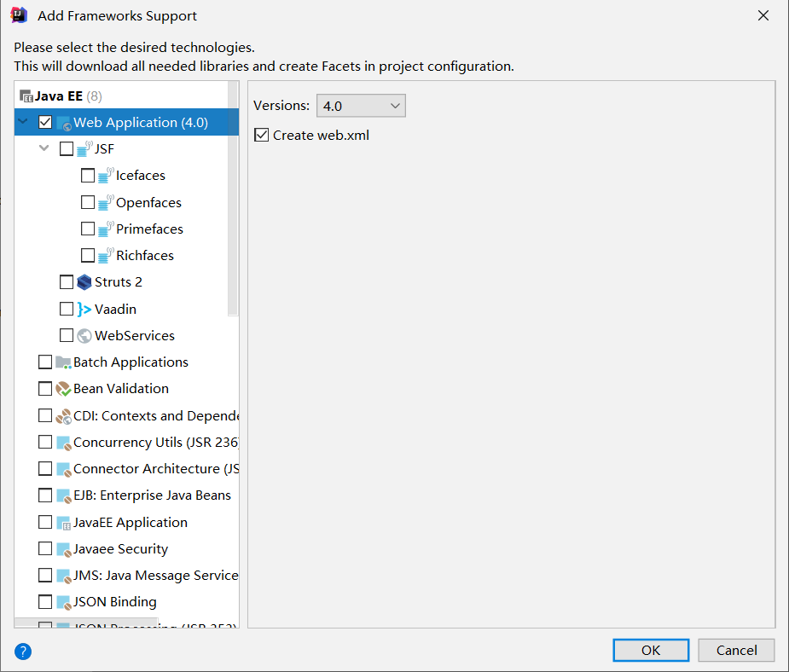789x672 pixels.
Task: Open the Versions dropdown showing 4.0
Action: coord(361,106)
